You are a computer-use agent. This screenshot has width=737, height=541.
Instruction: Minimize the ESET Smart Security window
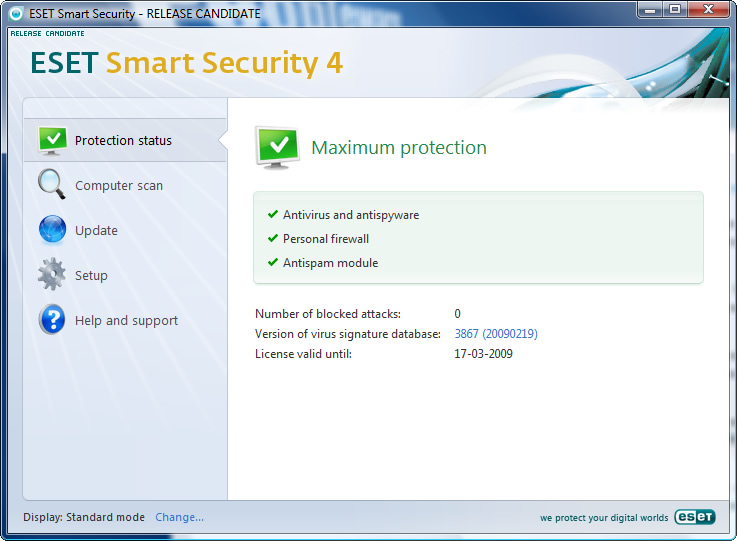tap(650, 9)
